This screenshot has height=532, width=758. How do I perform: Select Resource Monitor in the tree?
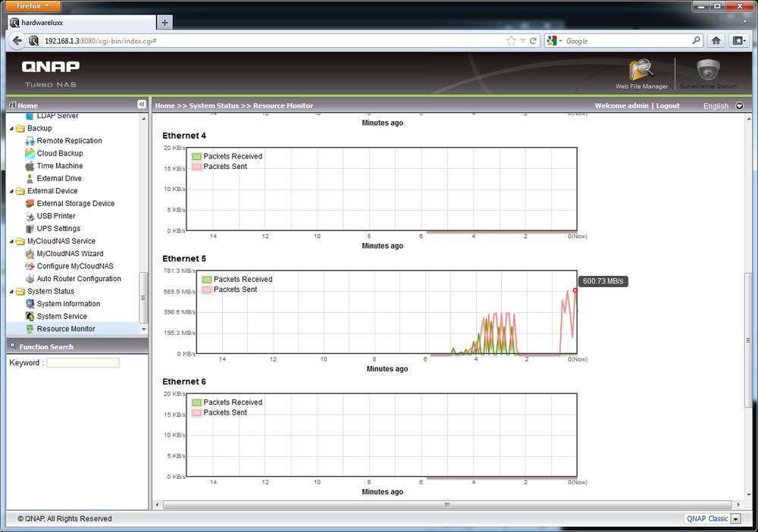pos(66,329)
